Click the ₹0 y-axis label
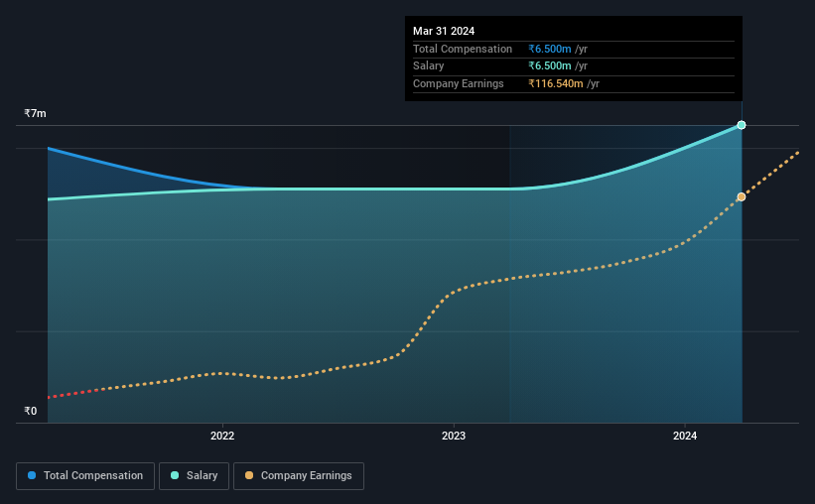Screen dimensions: 815x504 click(30, 411)
